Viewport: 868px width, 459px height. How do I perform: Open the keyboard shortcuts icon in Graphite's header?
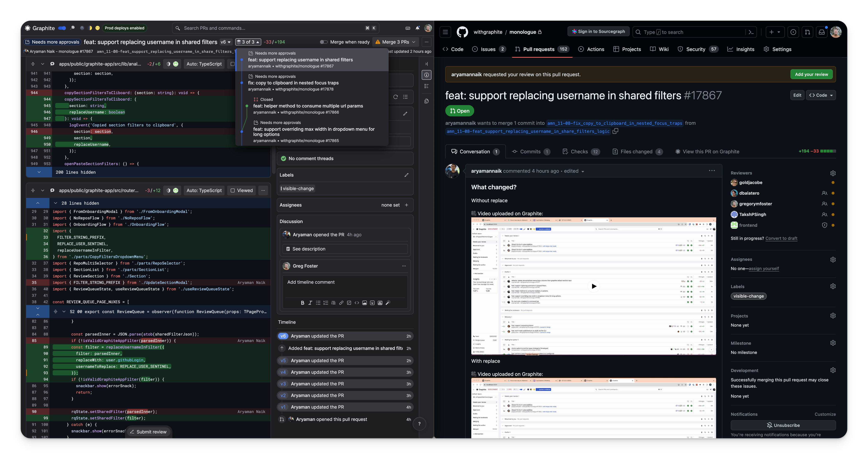(x=408, y=28)
